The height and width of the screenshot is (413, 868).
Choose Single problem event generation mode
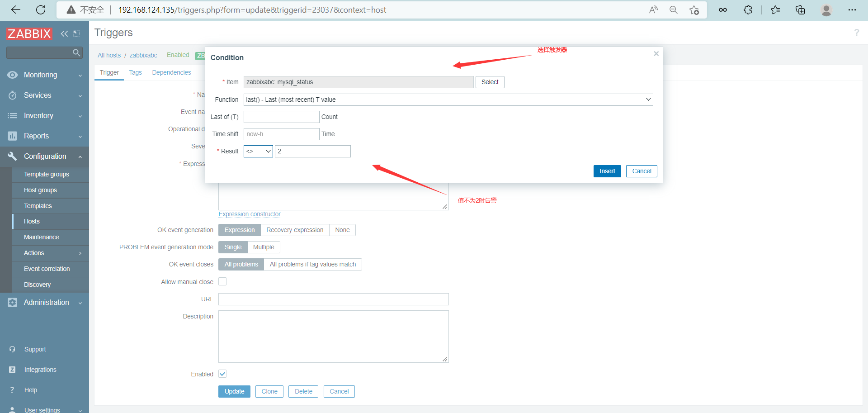coord(233,247)
